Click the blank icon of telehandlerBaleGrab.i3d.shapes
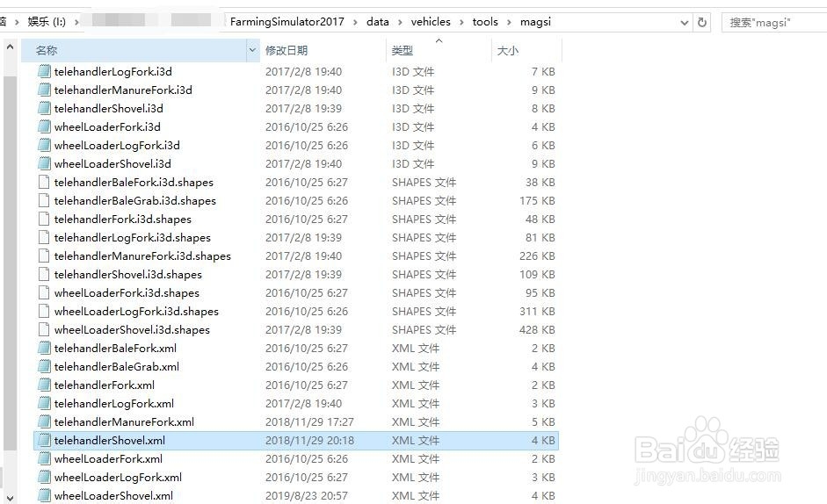827x504 pixels. 44,200
